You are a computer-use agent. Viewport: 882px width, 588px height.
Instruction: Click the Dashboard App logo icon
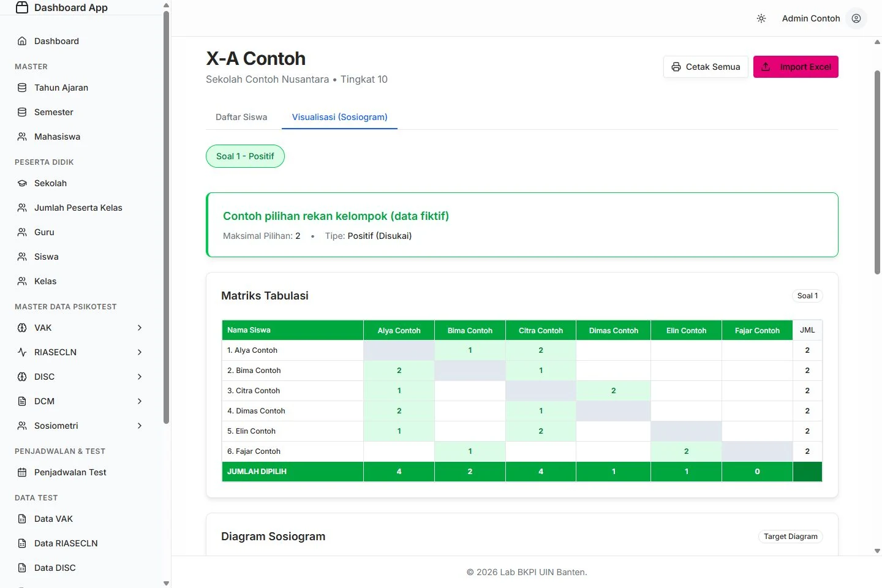click(x=22, y=7)
